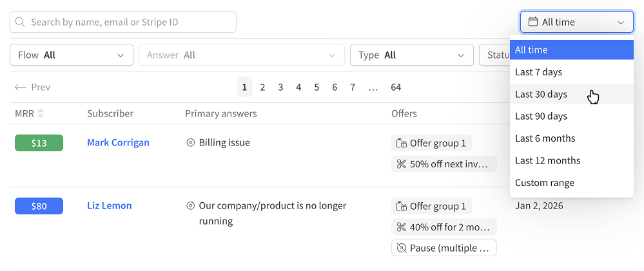Open the Flow filter dropdown

pos(71,55)
